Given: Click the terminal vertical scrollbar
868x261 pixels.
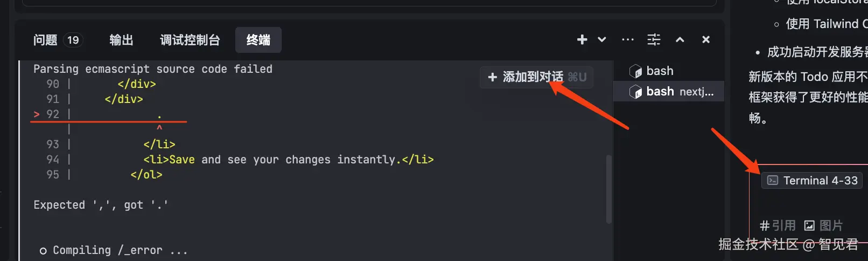Looking at the screenshot, I should [609, 189].
